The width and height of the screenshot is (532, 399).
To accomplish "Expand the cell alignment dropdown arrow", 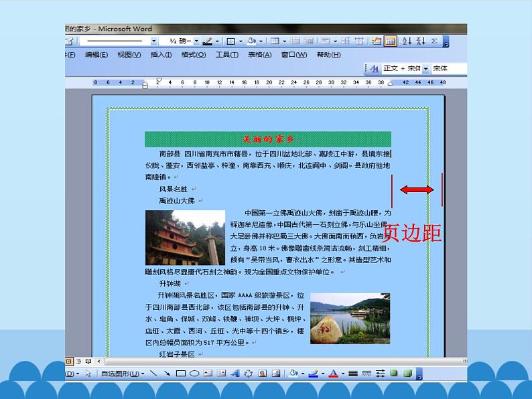I will tap(335, 42).
